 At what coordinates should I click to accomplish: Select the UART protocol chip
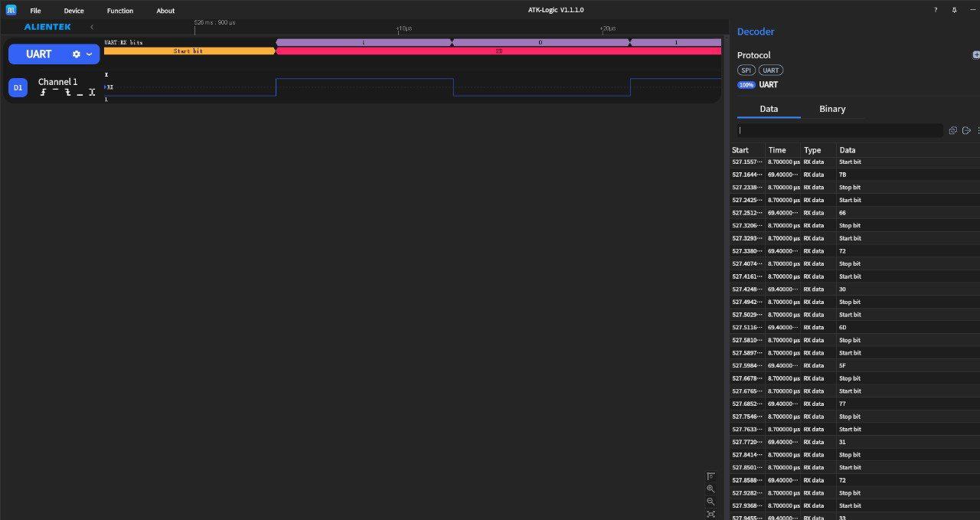[x=771, y=70]
